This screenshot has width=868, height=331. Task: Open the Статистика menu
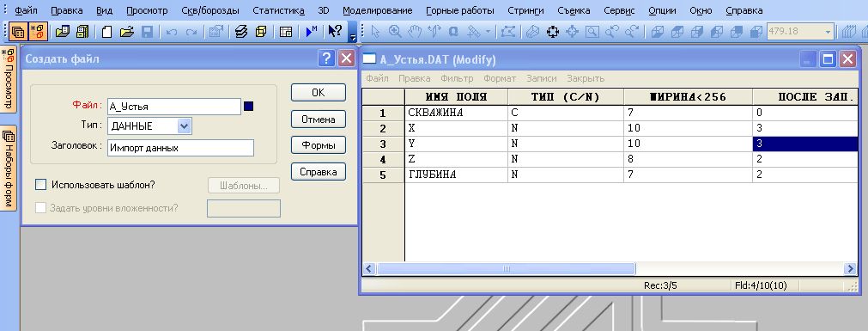278,10
